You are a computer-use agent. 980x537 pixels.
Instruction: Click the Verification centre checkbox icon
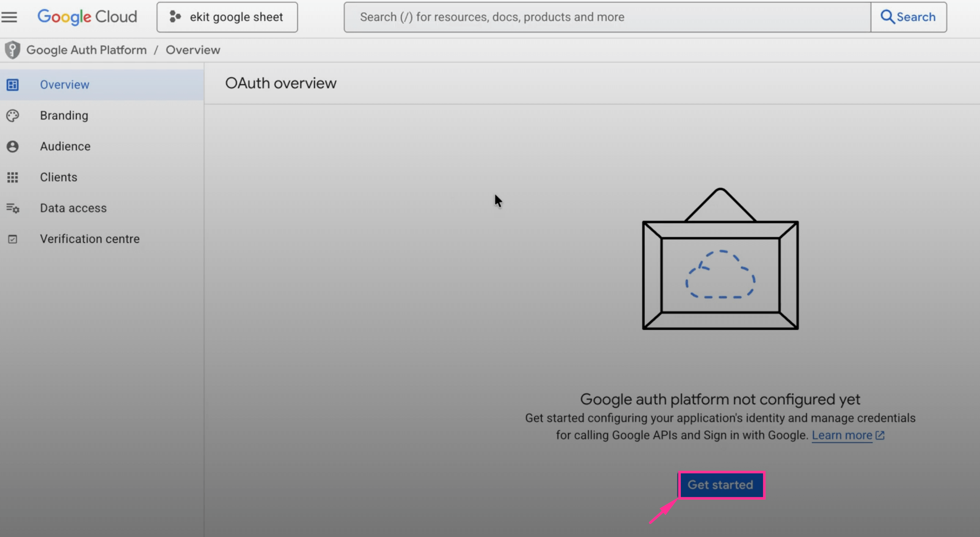(13, 239)
